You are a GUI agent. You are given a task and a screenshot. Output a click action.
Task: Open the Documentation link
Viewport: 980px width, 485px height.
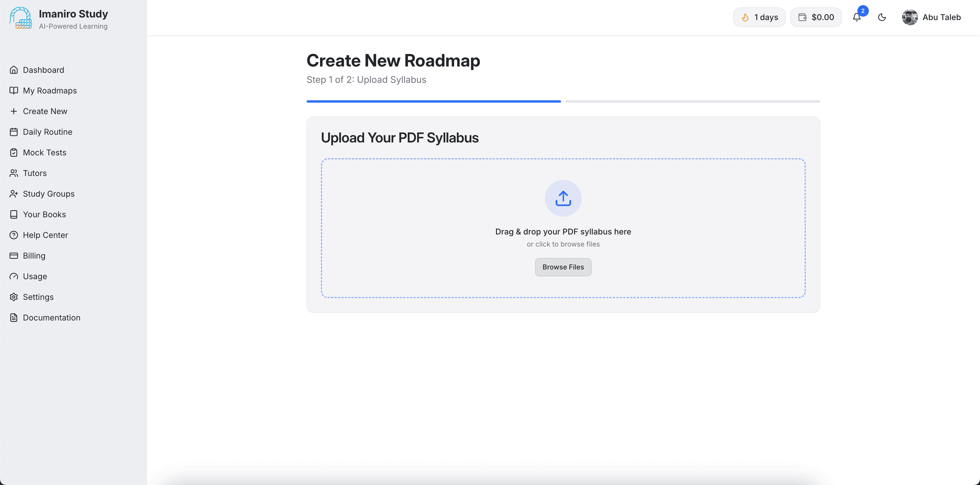(x=52, y=318)
